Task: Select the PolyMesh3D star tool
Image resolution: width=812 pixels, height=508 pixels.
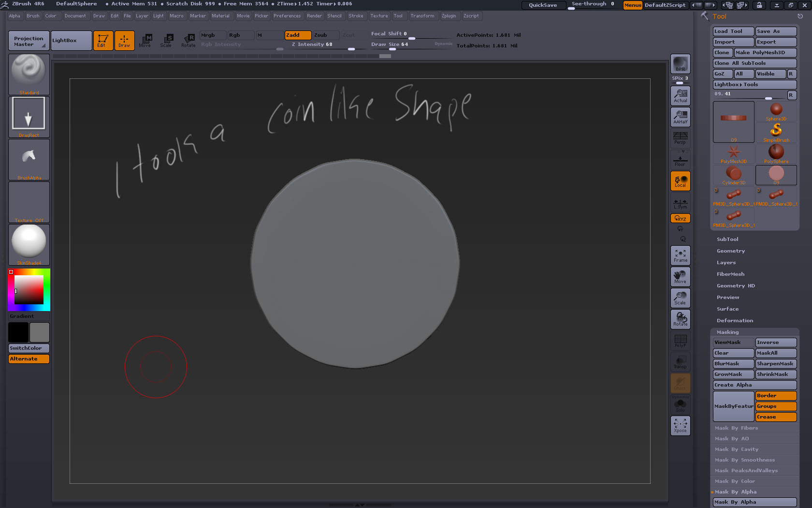Action: point(734,154)
